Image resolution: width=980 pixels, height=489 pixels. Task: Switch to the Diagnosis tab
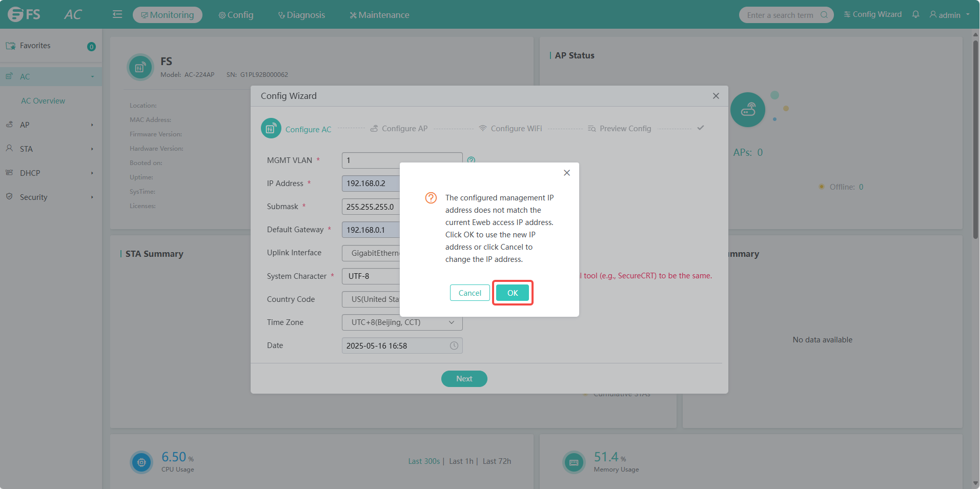click(301, 15)
